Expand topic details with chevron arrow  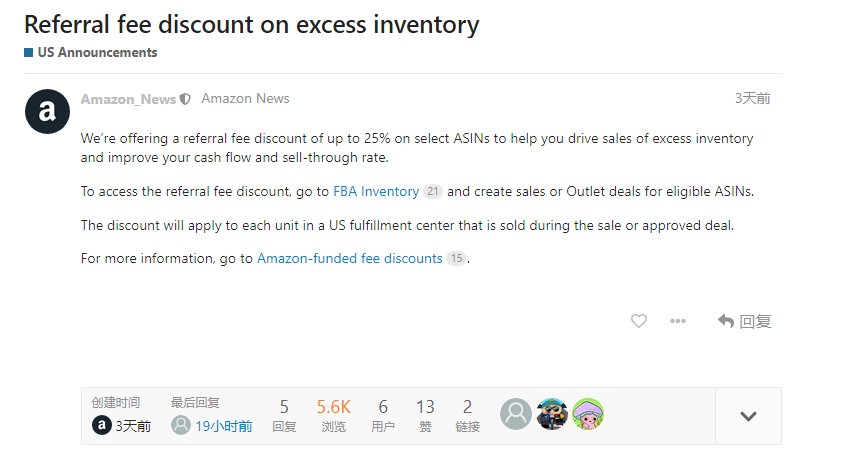(748, 416)
